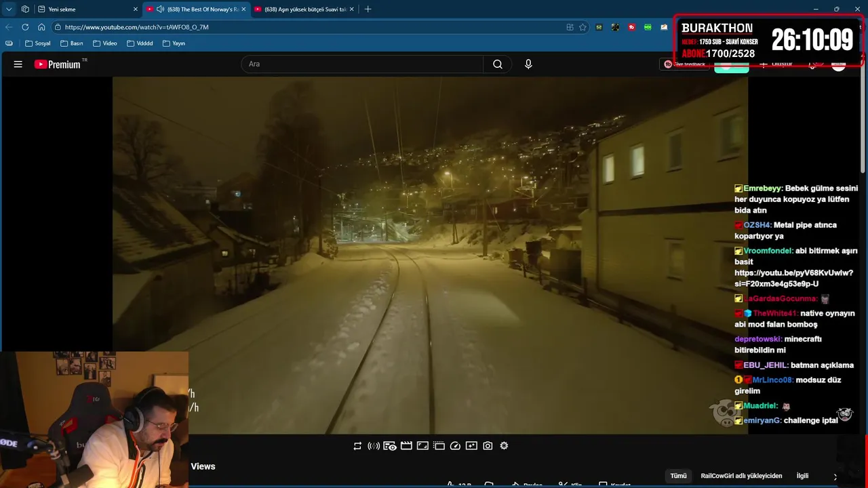
Task: Open the YouTube hamburger guide menu
Action: 18,64
